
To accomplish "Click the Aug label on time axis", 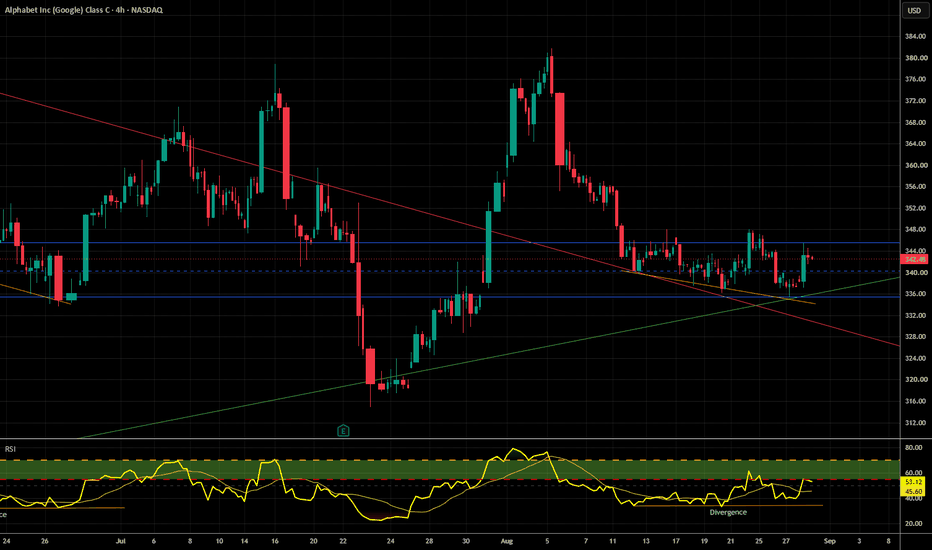I will (x=506, y=541).
